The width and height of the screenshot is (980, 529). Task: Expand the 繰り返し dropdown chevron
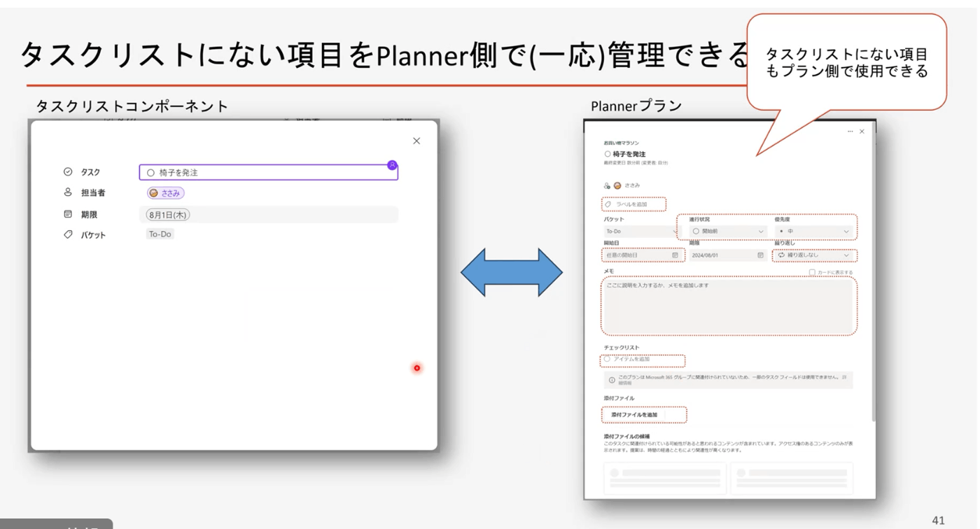846,255
